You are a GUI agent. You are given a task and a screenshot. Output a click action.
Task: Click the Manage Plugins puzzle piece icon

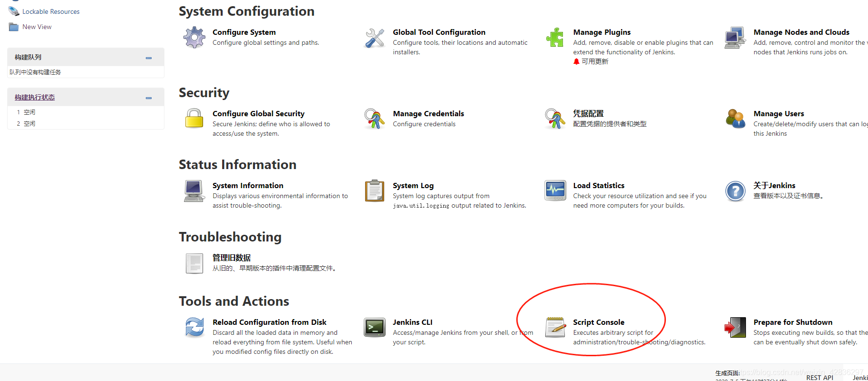click(x=555, y=38)
